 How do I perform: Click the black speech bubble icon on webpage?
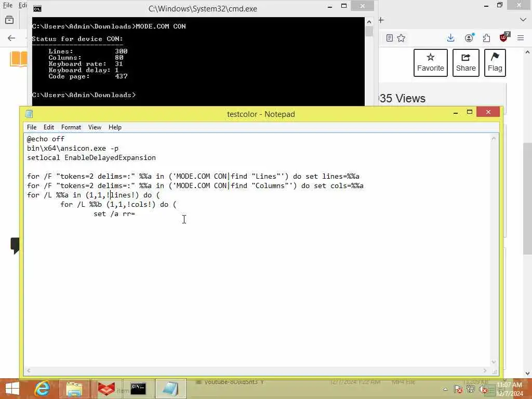15,246
